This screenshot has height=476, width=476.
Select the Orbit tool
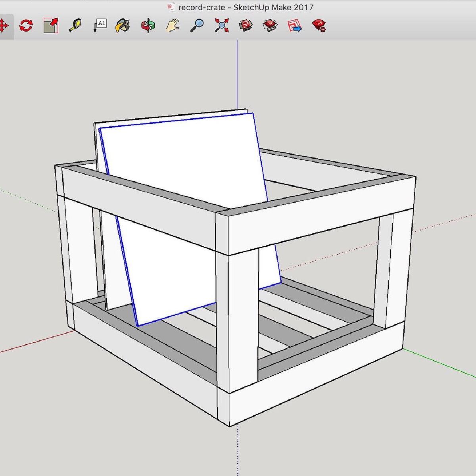pos(148,26)
